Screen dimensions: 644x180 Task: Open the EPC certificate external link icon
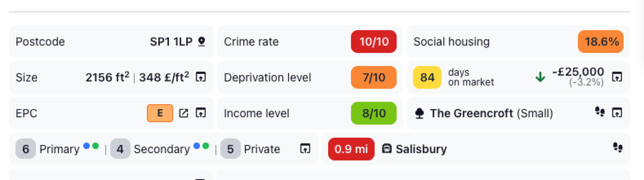(184, 113)
